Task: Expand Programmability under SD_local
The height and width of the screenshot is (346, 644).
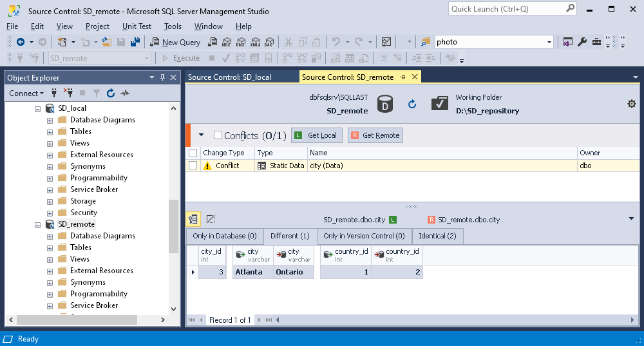Action: (50, 178)
